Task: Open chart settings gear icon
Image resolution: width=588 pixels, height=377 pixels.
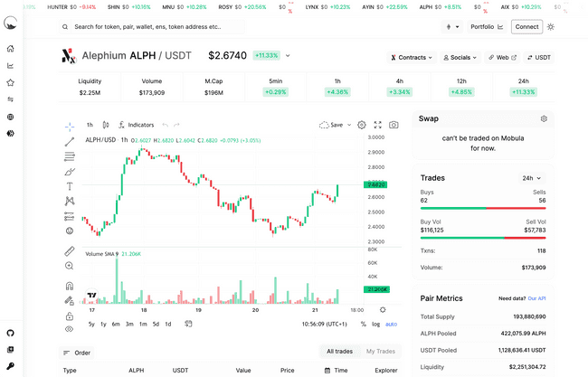Action: (362, 125)
